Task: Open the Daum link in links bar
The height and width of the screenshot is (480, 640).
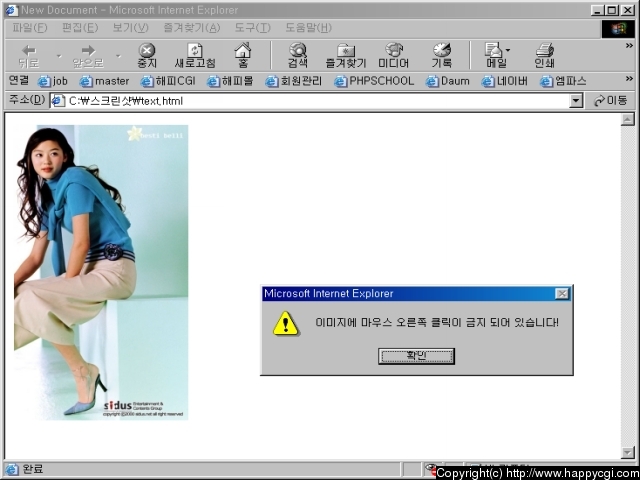Action: (448, 81)
